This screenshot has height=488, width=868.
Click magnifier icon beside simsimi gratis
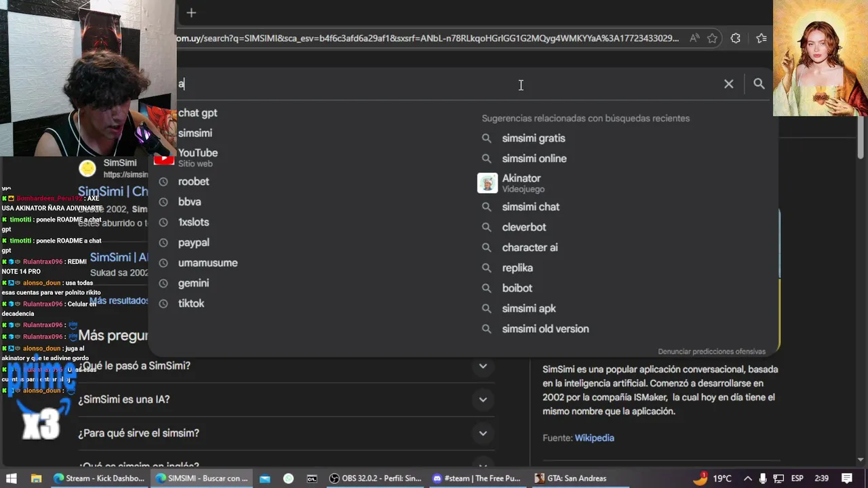pyautogui.click(x=486, y=138)
